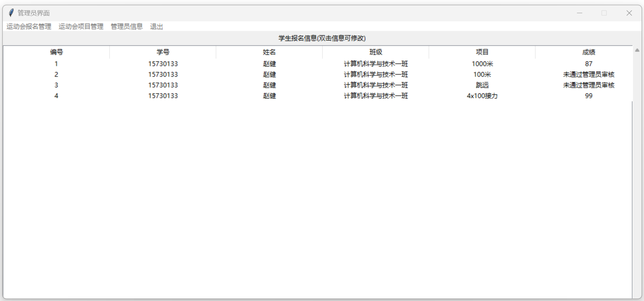Click class 计算机科学与技术一班 in row 3
This screenshot has height=301, width=644.
376,85
